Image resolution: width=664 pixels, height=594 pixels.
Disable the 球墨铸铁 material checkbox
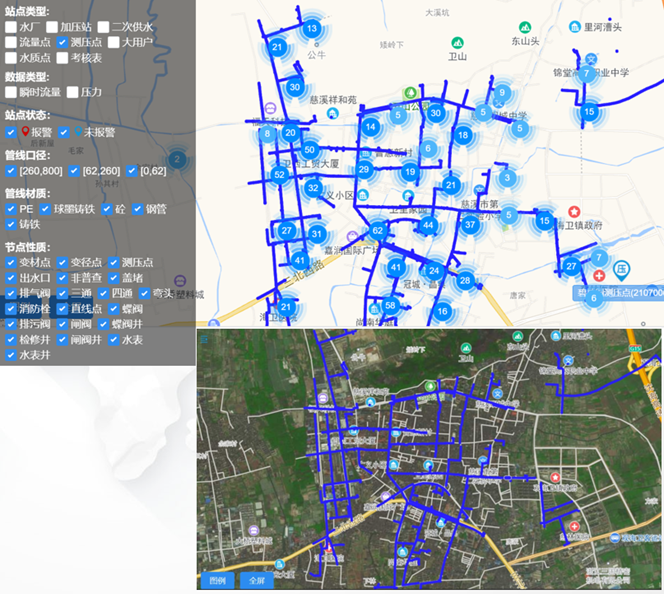click(45, 209)
